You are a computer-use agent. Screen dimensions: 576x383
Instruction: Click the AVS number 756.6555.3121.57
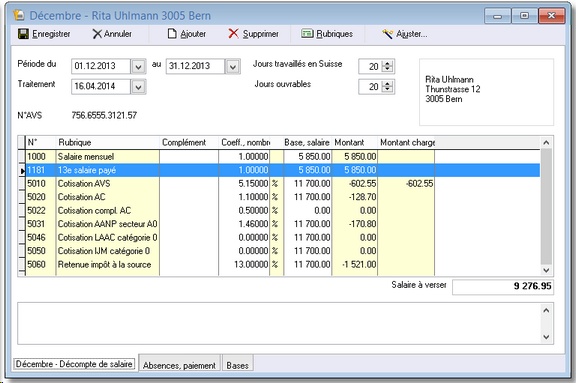tap(104, 116)
